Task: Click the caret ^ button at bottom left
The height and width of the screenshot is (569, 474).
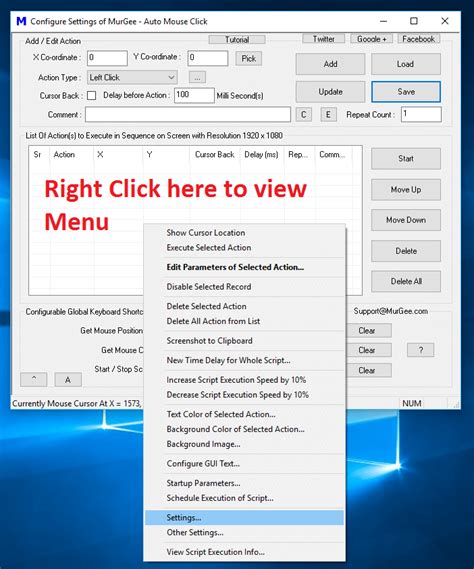Action: click(34, 380)
